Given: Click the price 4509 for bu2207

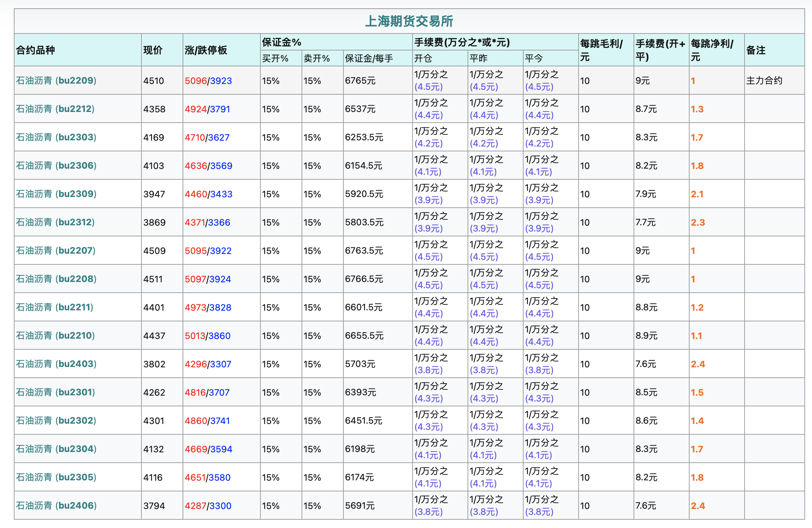Looking at the screenshot, I should [154, 251].
